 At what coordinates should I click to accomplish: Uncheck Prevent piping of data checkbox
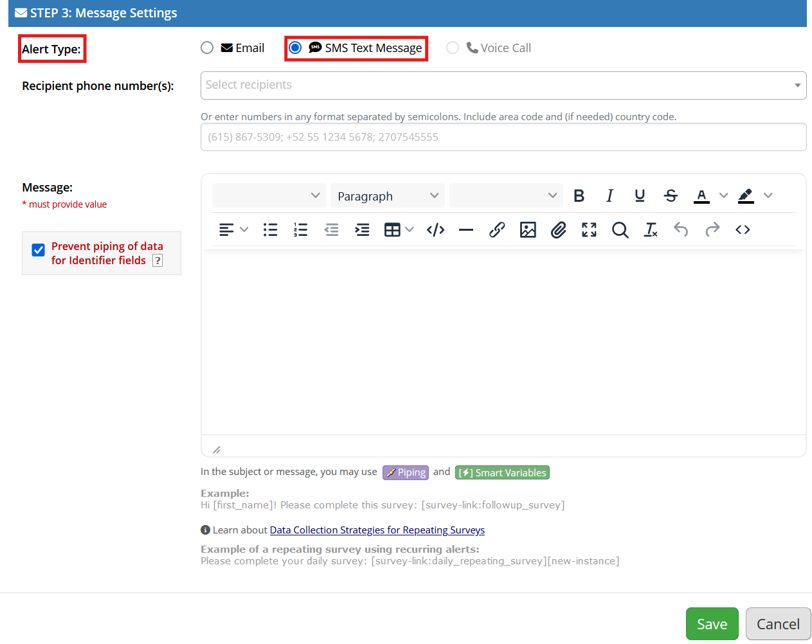pyautogui.click(x=39, y=250)
